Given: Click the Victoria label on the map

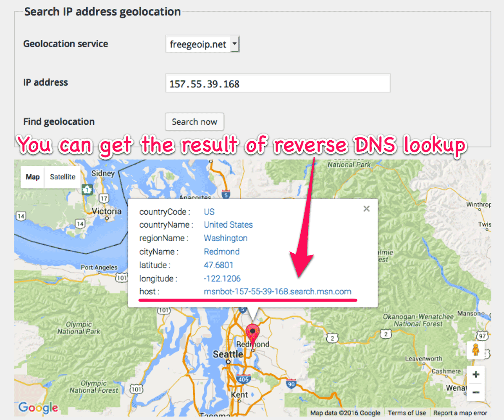Looking at the screenshot, I should click(x=107, y=211).
